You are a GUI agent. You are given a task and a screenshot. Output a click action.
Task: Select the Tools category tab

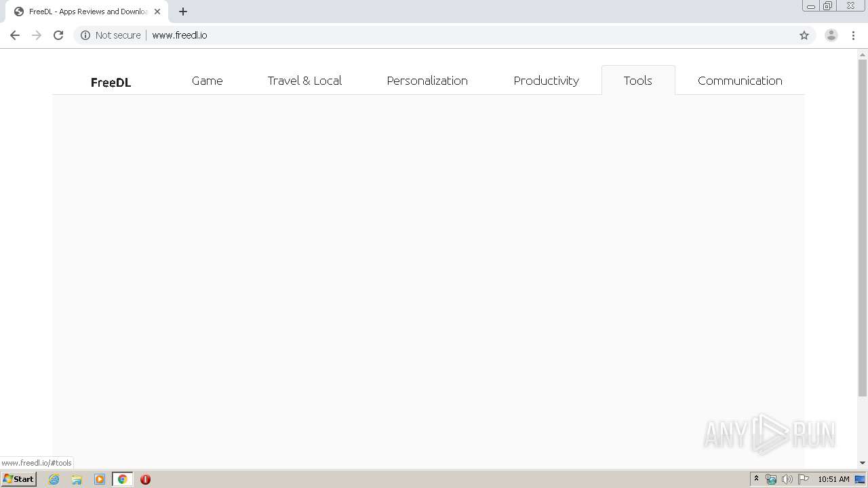coord(638,81)
